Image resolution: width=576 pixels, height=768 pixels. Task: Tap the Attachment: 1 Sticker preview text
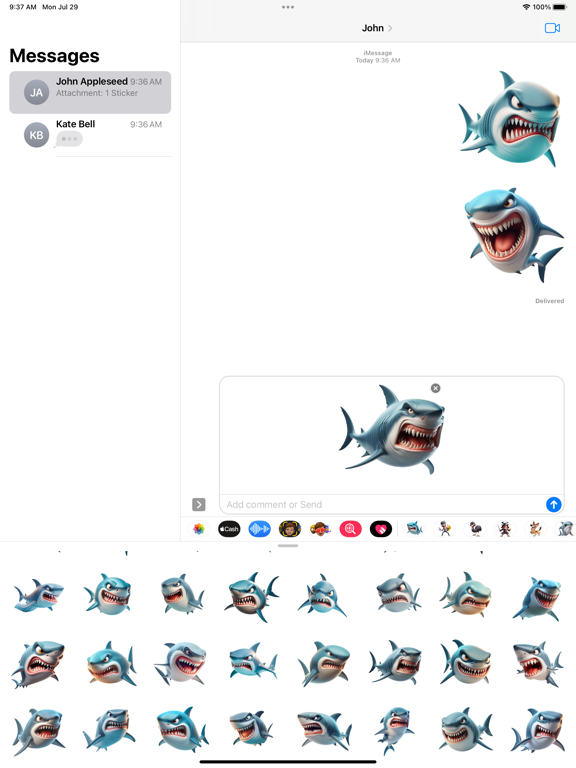click(96, 93)
